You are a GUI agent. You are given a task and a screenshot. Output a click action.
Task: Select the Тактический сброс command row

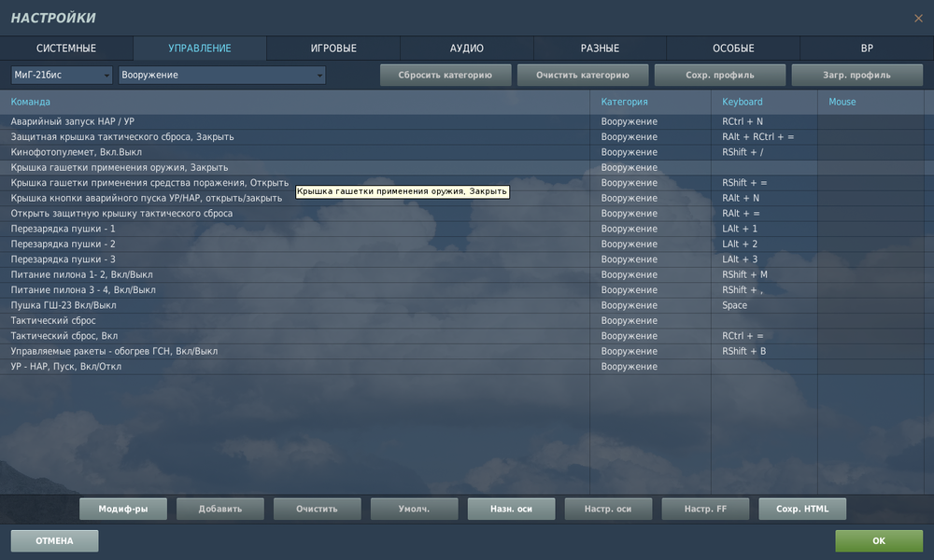tap(462, 321)
